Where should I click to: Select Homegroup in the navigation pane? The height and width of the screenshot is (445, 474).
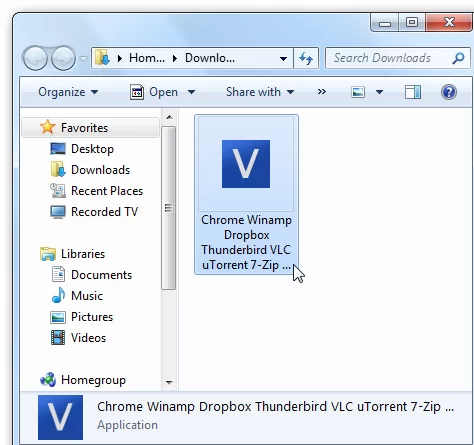pyautogui.click(x=93, y=380)
